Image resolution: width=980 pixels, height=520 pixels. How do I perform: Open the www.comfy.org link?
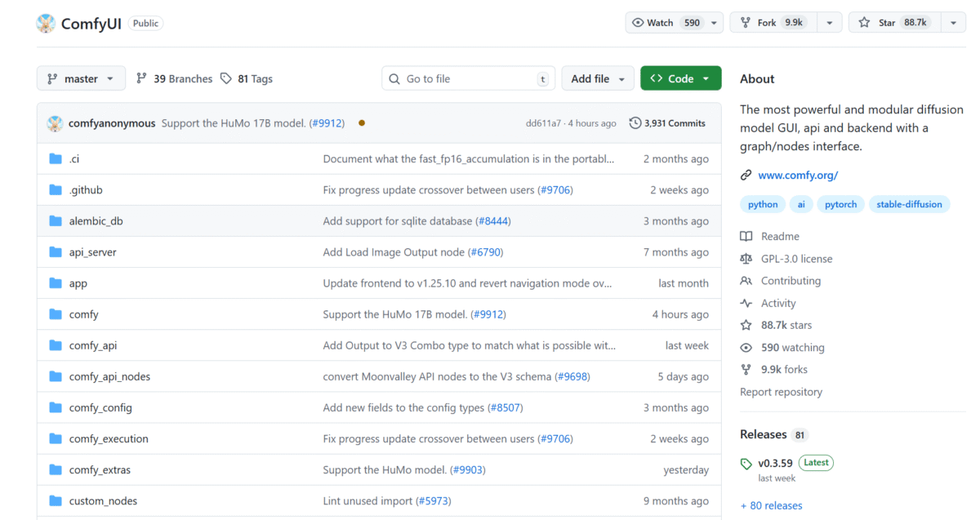coord(797,175)
